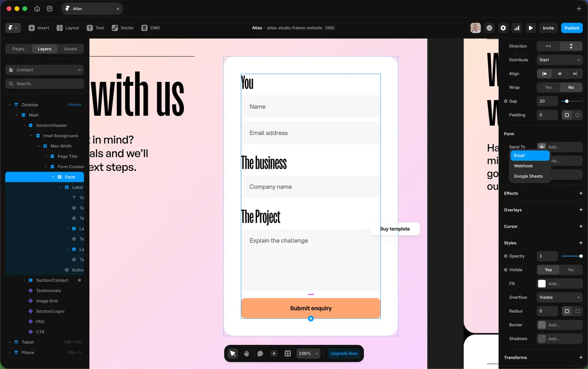Toggle per-corner radius icon
Screen dimensions: 588x369
click(x=578, y=311)
